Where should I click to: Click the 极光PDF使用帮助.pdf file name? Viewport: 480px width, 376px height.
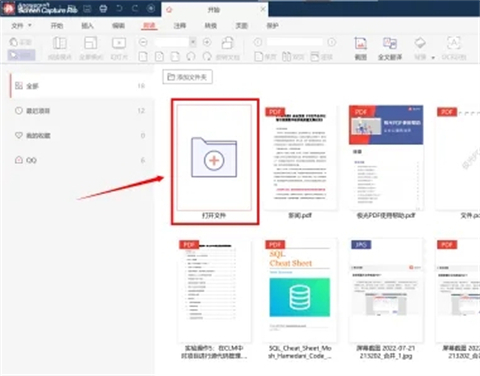[386, 215]
